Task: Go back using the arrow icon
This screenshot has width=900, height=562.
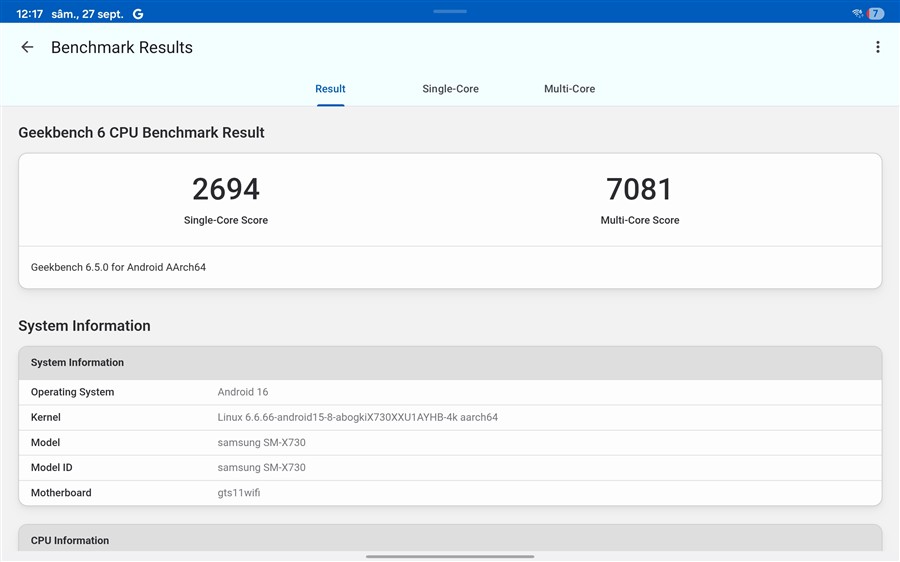Action: (x=27, y=47)
